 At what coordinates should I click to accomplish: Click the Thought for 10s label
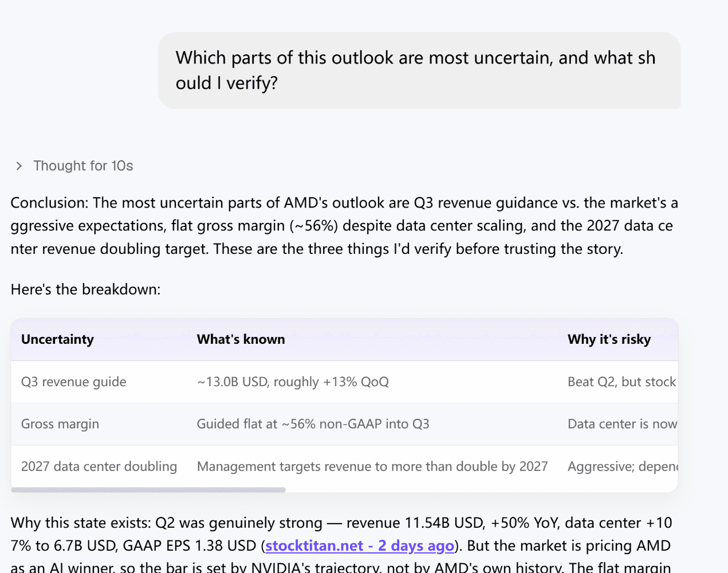pos(83,166)
